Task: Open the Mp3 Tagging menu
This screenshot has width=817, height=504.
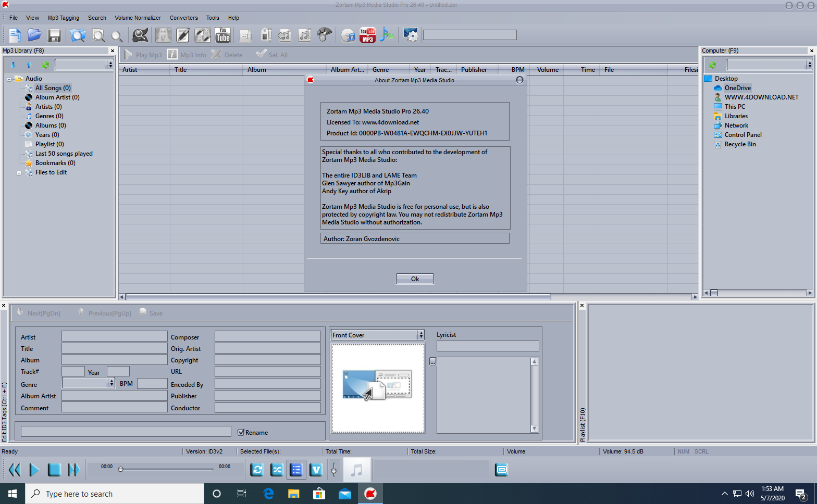Action: pos(64,18)
